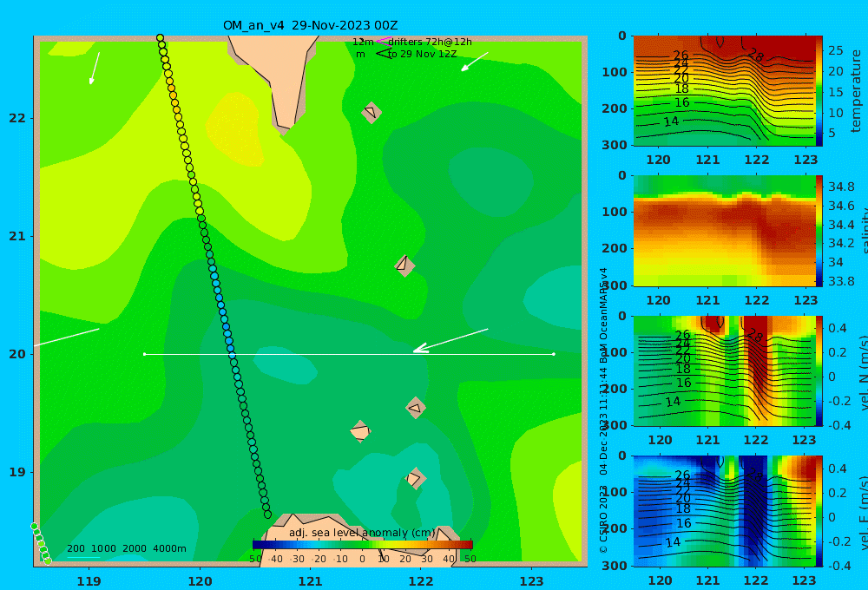This screenshot has width=868, height=590.
Task: Click the diamond island marker near 19.5°N, 122°E
Action: [416, 408]
